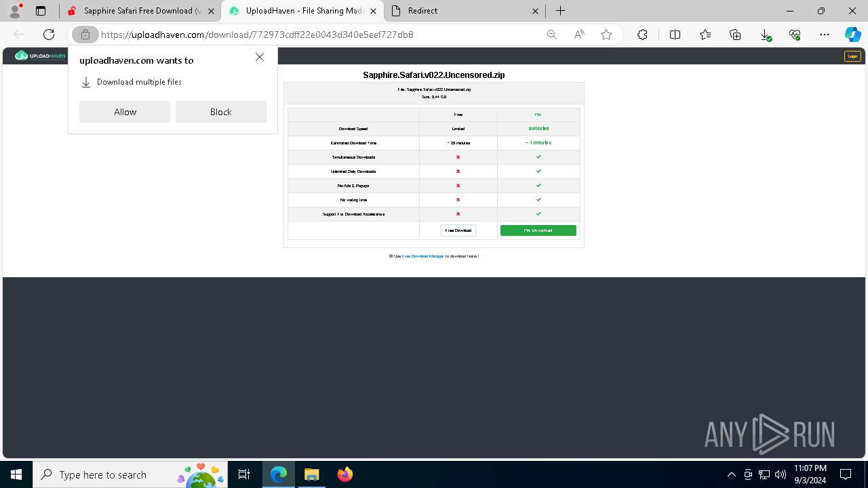Activate Read aloud icon
This screenshot has width=868, height=488.
(x=579, y=35)
